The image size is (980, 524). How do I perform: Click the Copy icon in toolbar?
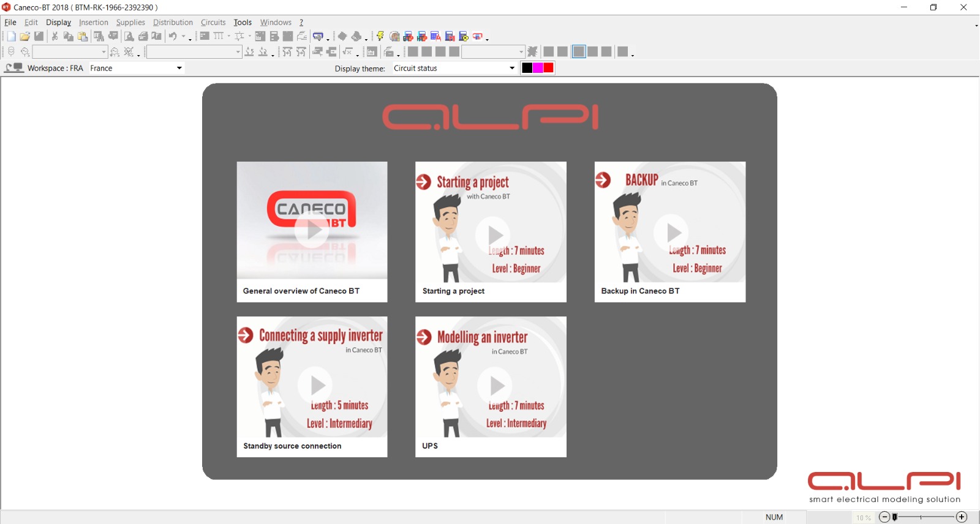point(69,37)
